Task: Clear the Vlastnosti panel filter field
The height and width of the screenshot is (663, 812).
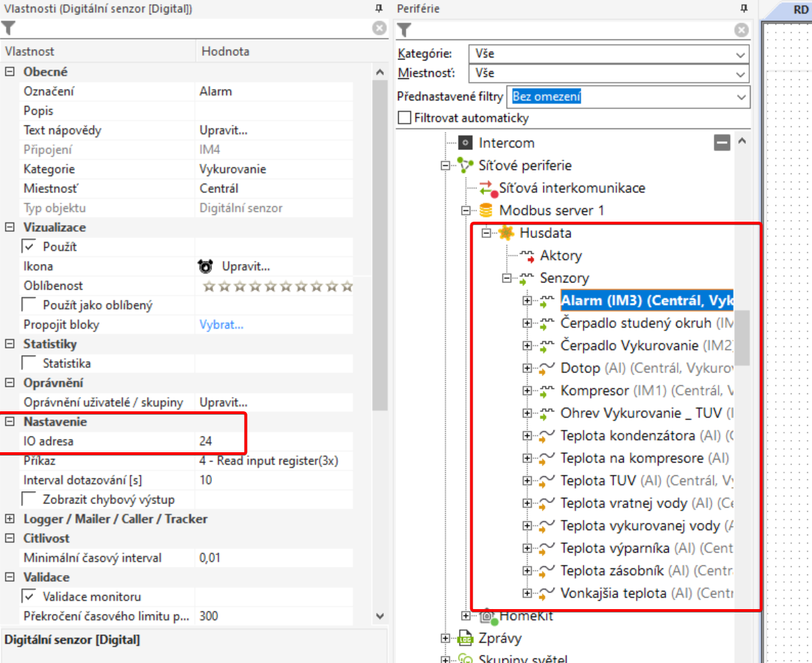Action: click(379, 28)
